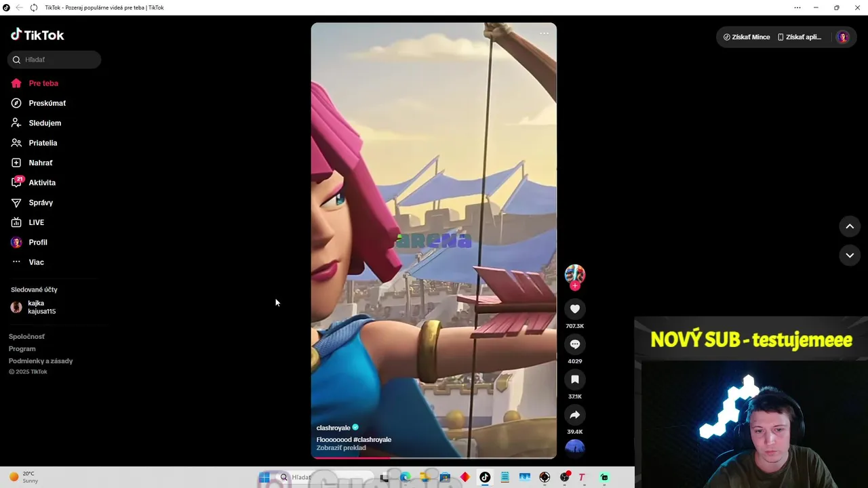Reload the page with refresh icon

[34, 7]
